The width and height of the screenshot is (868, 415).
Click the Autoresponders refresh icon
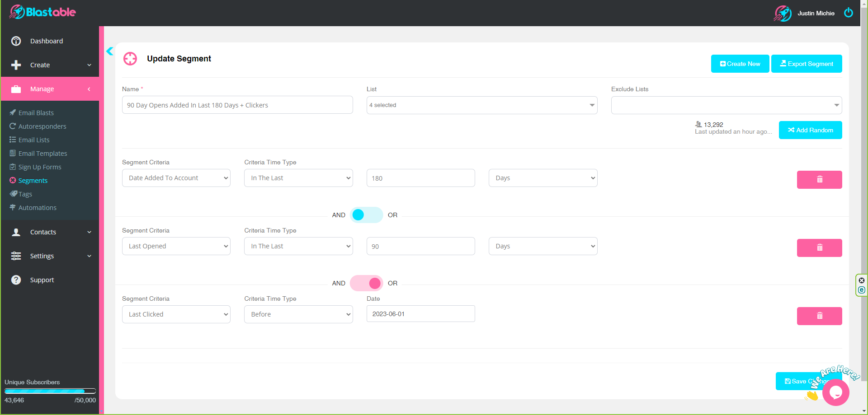coord(13,126)
